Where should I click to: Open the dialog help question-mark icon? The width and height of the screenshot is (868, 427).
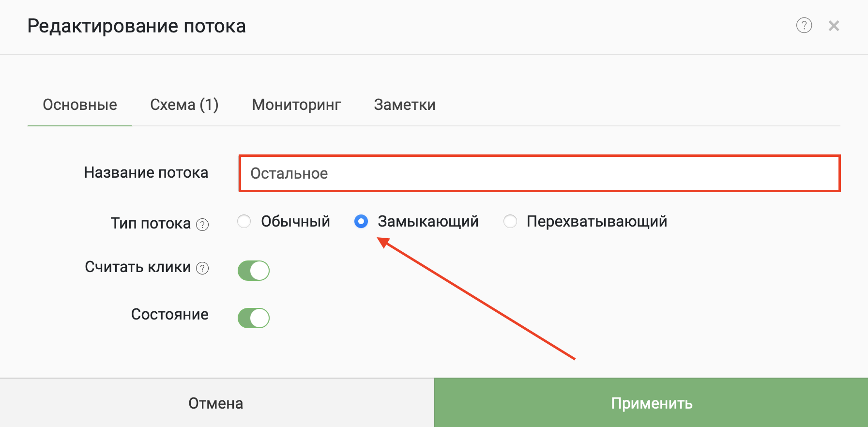804,25
